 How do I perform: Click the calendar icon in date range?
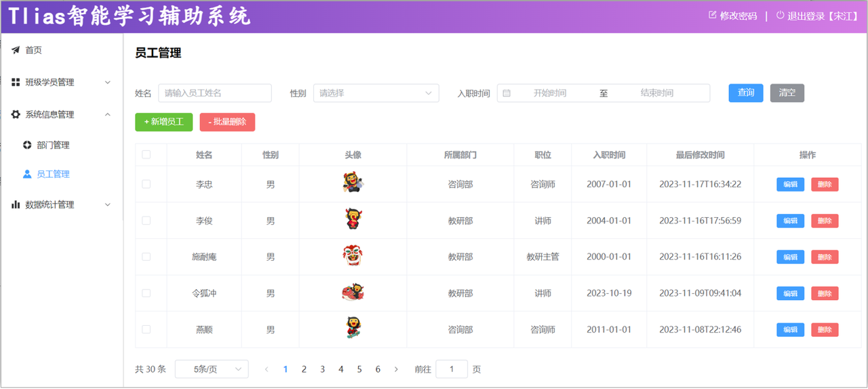(x=507, y=93)
